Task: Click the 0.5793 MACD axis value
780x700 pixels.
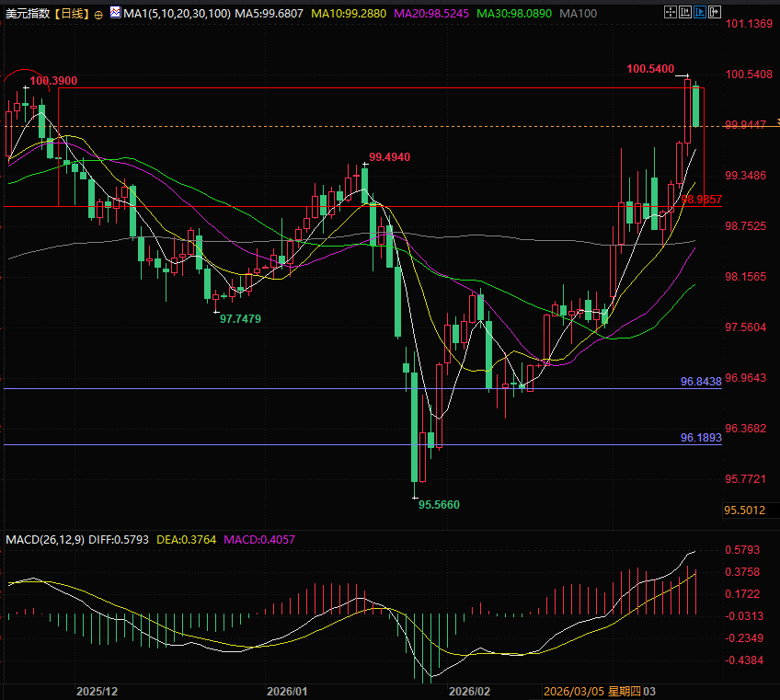Action: click(x=742, y=550)
